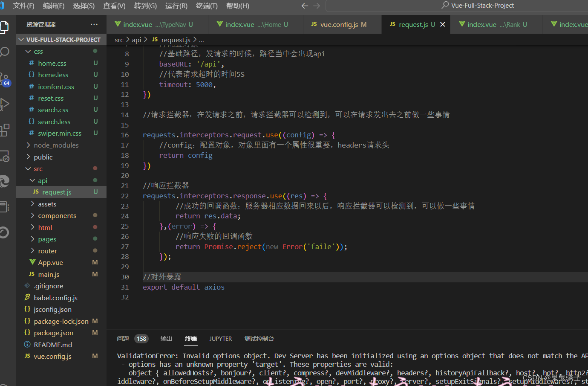Go forward with the navigation arrow
This screenshot has width=588, height=386.
[317, 6]
